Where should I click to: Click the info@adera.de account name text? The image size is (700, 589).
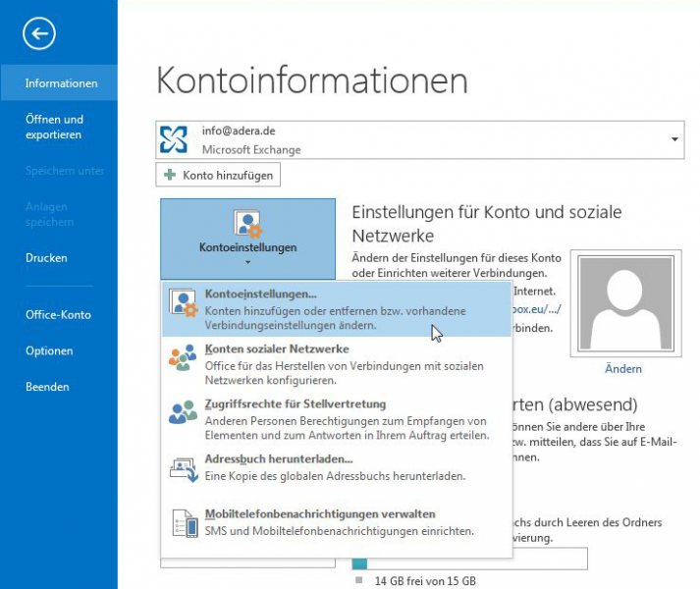coord(239,131)
